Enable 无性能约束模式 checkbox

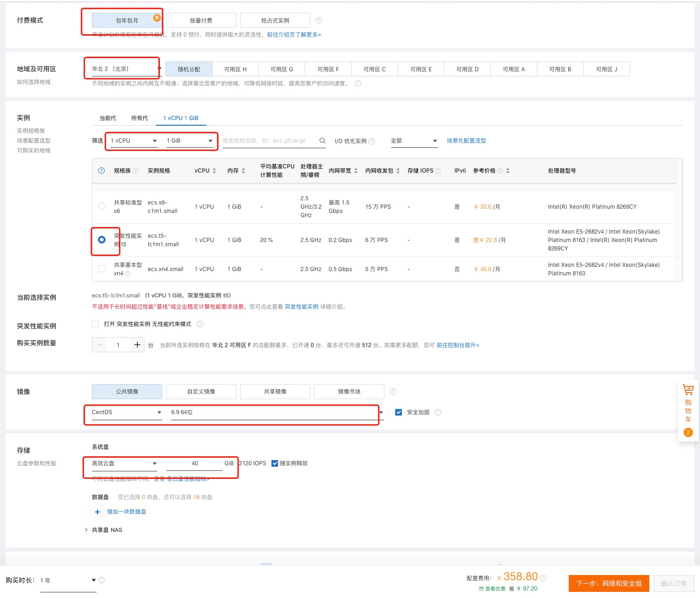tap(96, 324)
